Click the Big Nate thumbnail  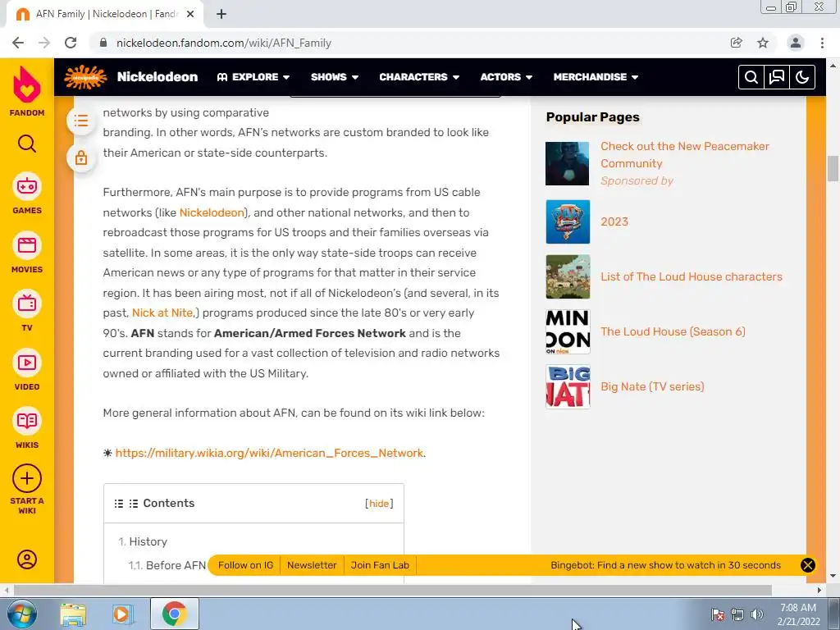click(568, 387)
